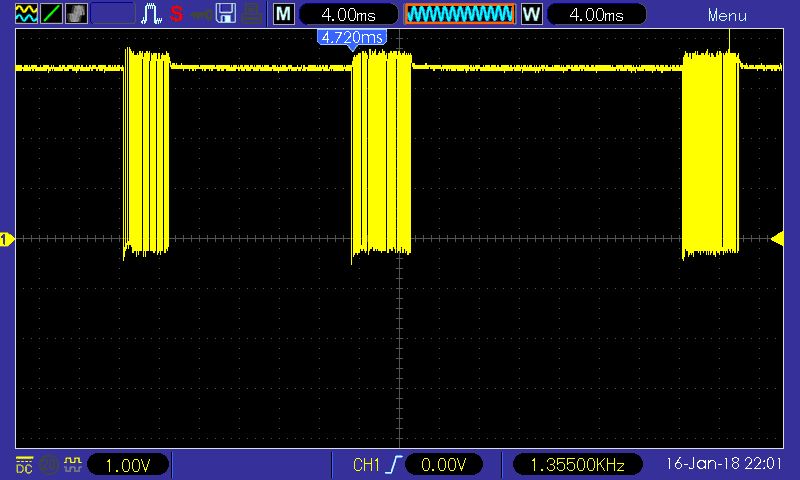The height and width of the screenshot is (480, 800).
Task: Open the 1.00V vertical scale field
Action: click(128, 465)
